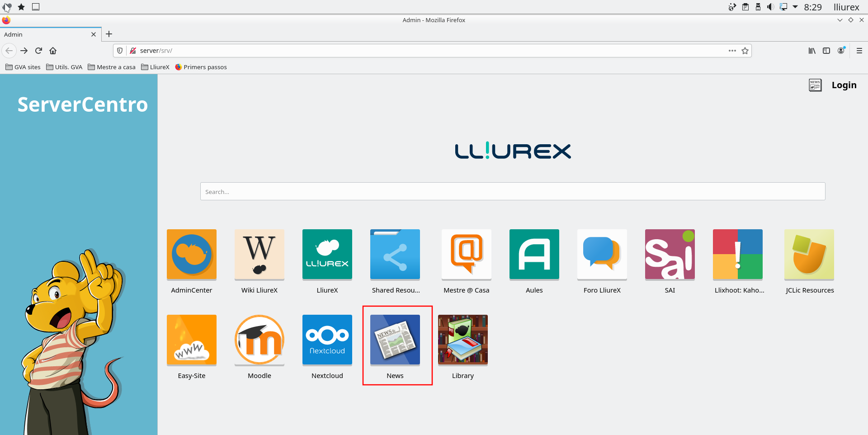The height and width of the screenshot is (435, 868).
Task: Open the Wiki LliureX icon
Action: [x=259, y=254]
